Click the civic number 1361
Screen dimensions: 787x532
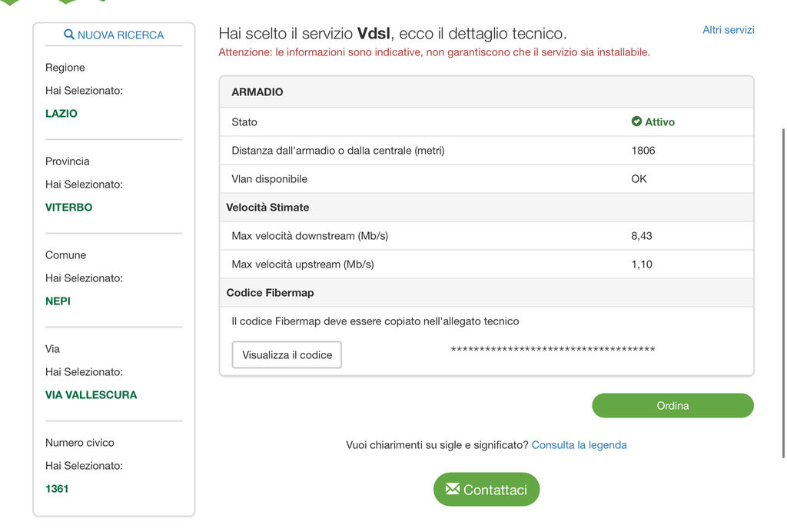tap(57, 488)
